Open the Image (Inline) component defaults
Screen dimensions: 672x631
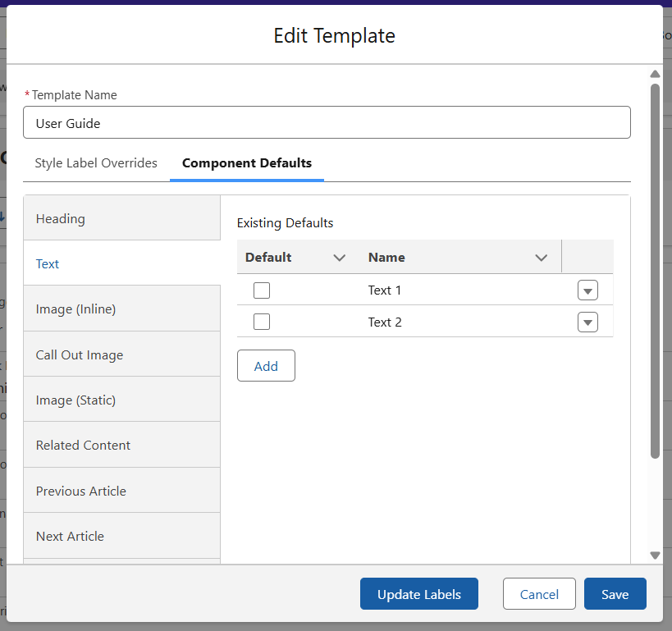coord(122,309)
